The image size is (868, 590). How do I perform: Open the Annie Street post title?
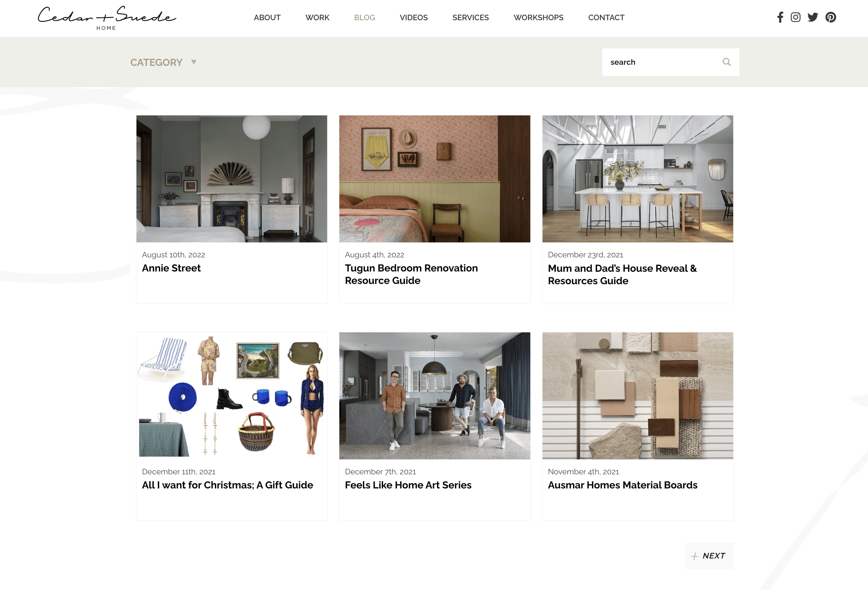point(171,268)
